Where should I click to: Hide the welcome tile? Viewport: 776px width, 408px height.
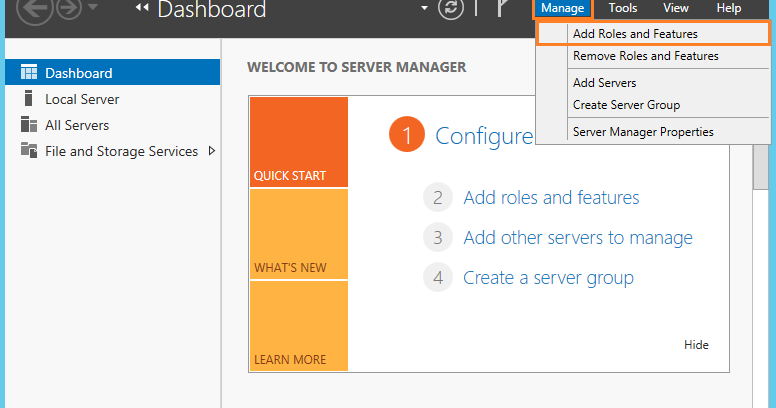click(696, 345)
